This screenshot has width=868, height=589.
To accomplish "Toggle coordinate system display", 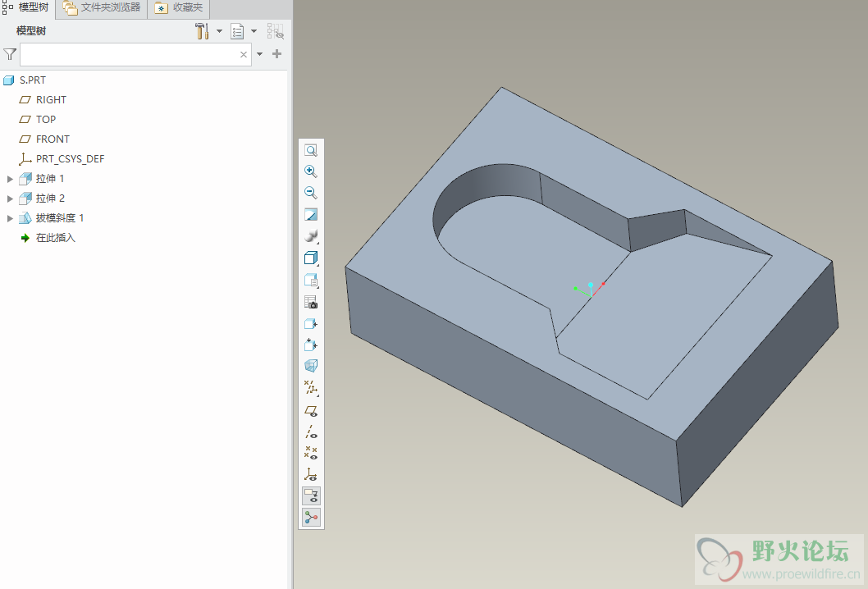I will coord(311,474).
